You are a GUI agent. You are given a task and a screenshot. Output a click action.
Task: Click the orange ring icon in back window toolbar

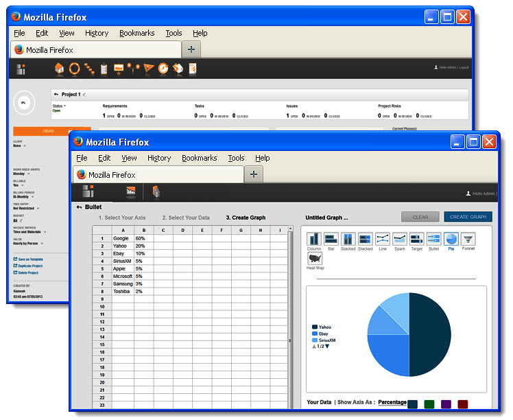(74, 69)
